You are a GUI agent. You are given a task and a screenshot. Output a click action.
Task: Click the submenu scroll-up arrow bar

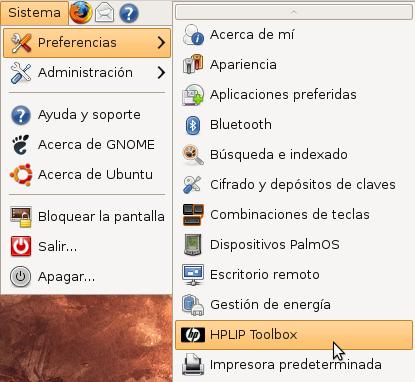point(294,12)
